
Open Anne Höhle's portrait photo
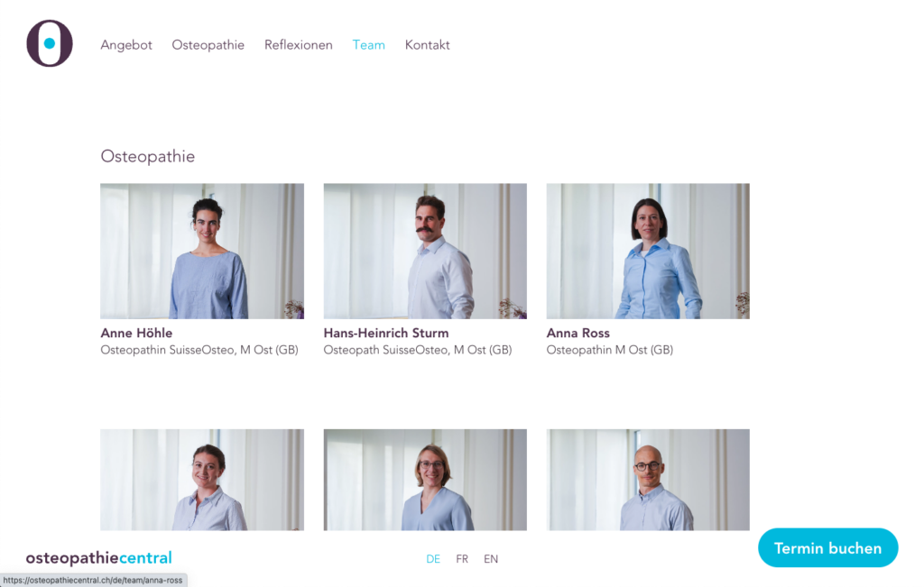coord(202,251)
